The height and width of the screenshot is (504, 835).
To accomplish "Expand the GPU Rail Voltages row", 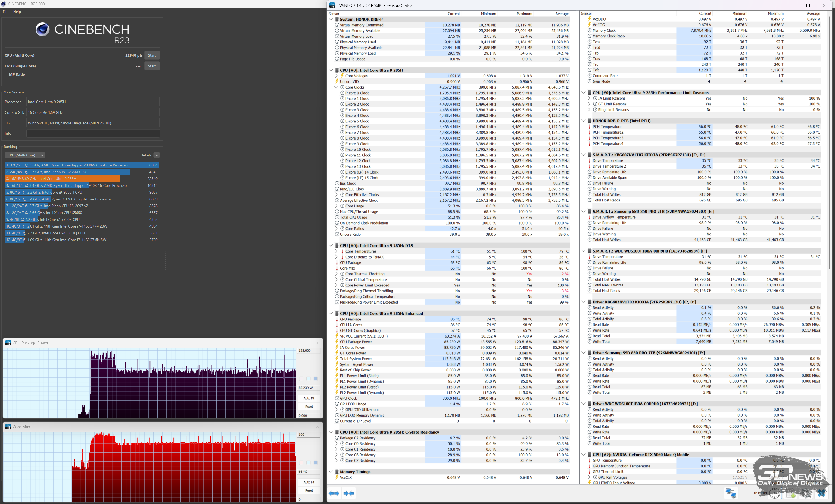I will coord(589,477).
